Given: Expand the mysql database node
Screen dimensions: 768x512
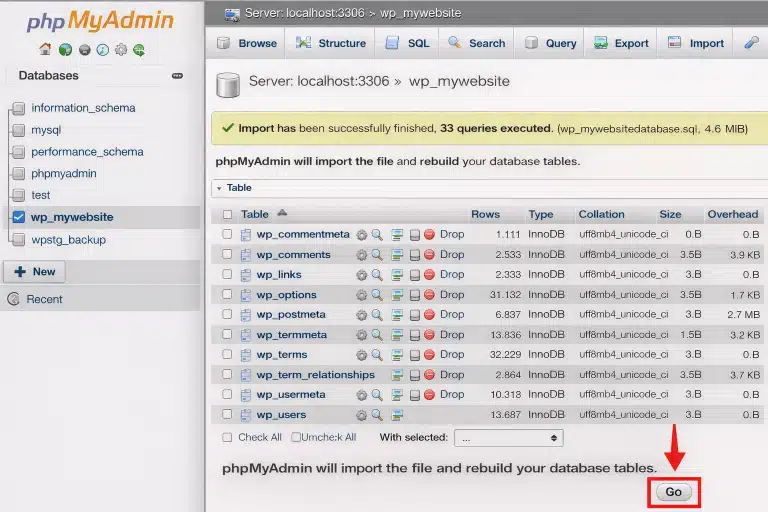Looking at the screenshot, I should coord(19,130).
